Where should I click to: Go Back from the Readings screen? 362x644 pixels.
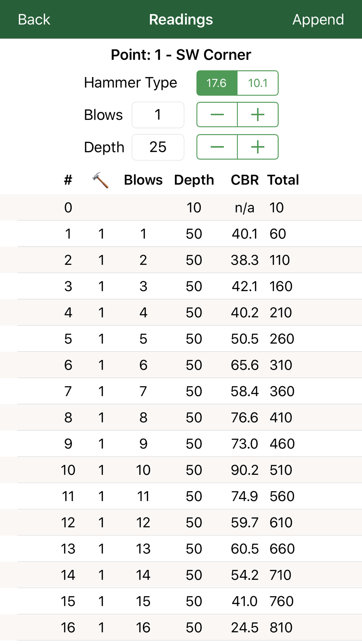click(x=34, y=20)
